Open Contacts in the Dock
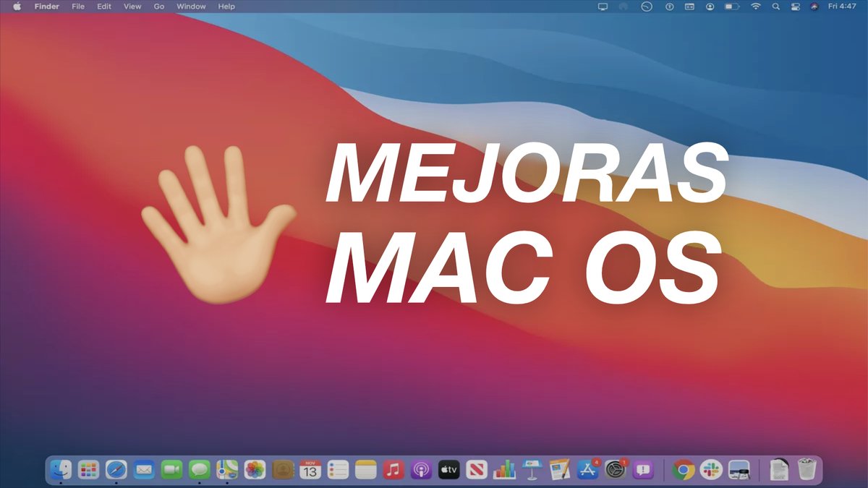The height and width of the screenshot is (488, 868). pos(283,470)
